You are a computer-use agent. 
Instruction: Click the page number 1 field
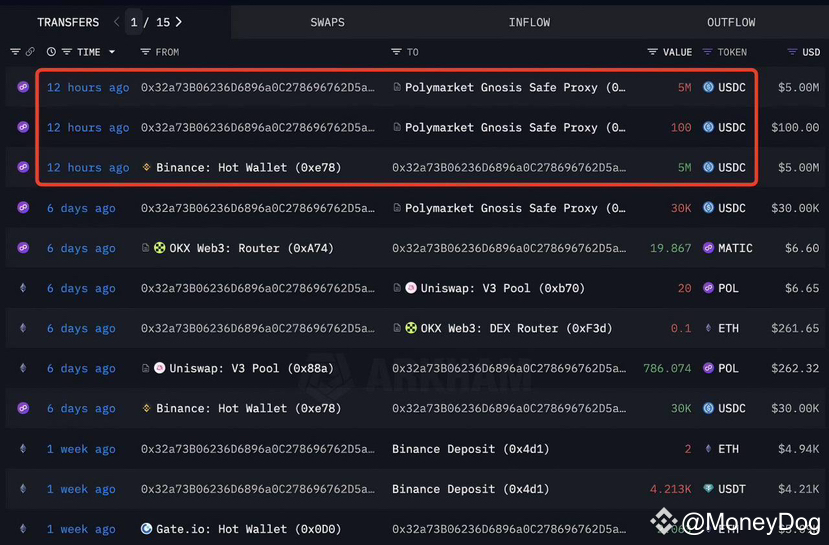pos(134,22)
